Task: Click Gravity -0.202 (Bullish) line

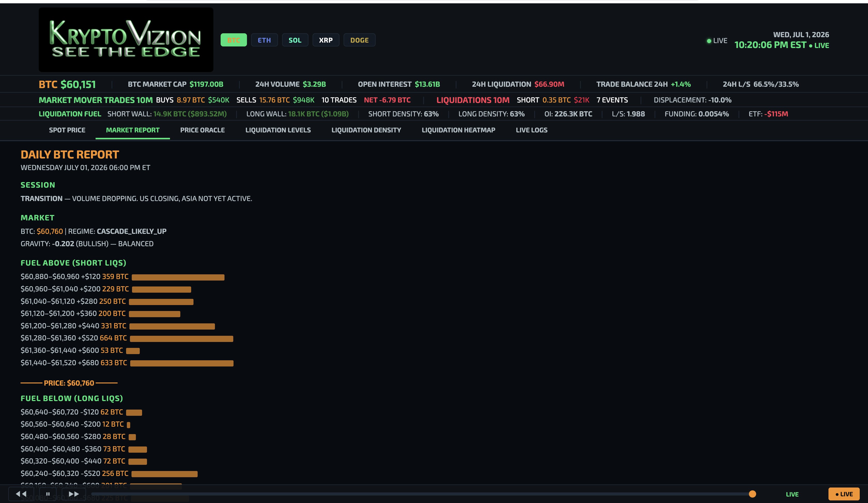Action: 87,244
